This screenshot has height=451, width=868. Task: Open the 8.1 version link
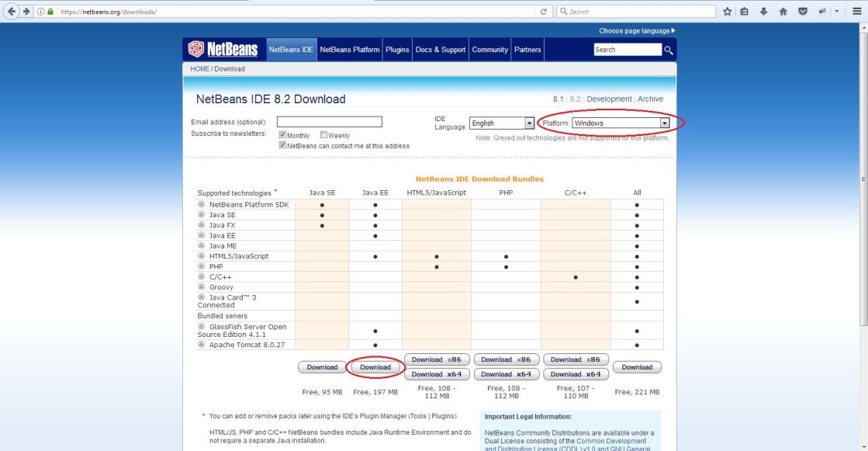point(558,99)
